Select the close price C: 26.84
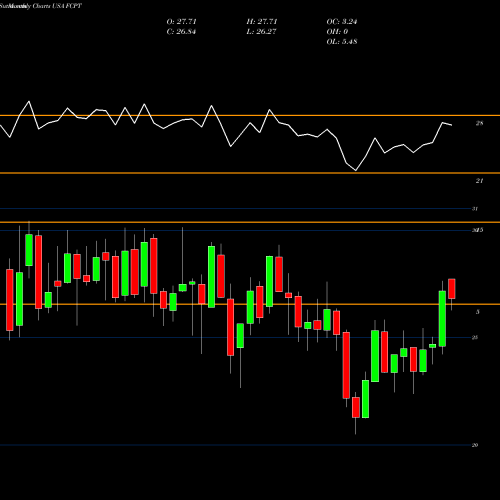 pos(181,32)
